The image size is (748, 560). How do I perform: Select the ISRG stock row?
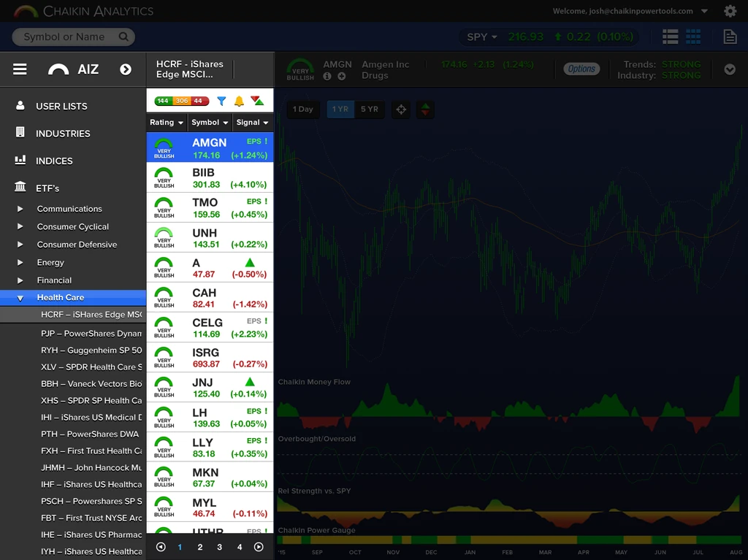210,358
